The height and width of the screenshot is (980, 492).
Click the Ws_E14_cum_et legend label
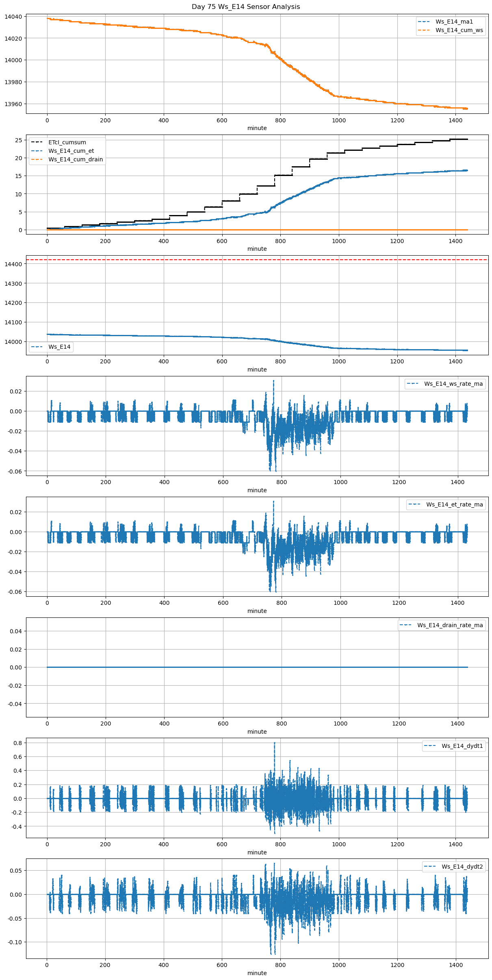(x=71, y=151)
